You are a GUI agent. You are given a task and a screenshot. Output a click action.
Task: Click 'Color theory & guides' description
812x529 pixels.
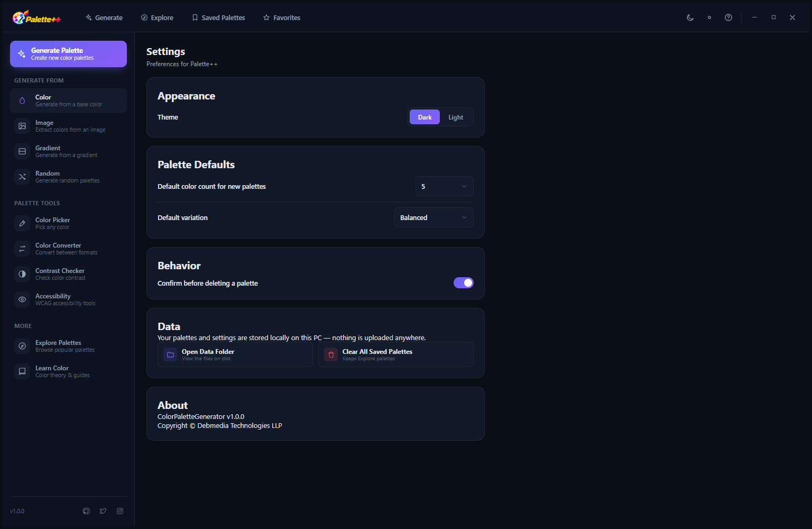coord(62,375)
